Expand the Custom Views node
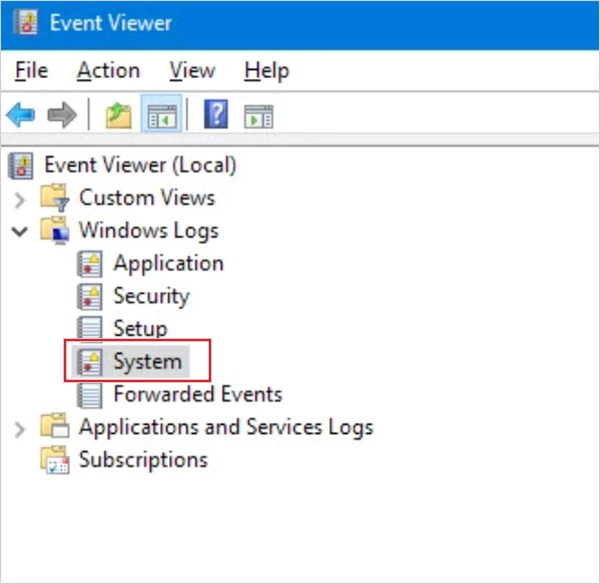Viewport: 600px width, 584px height. [x=19, y=199]
